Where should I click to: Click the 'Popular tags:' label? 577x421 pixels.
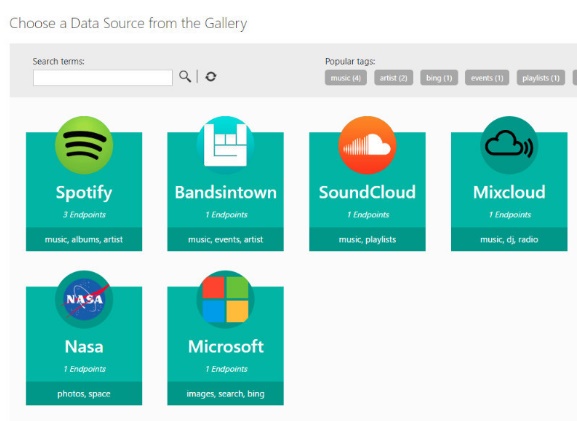350,61
